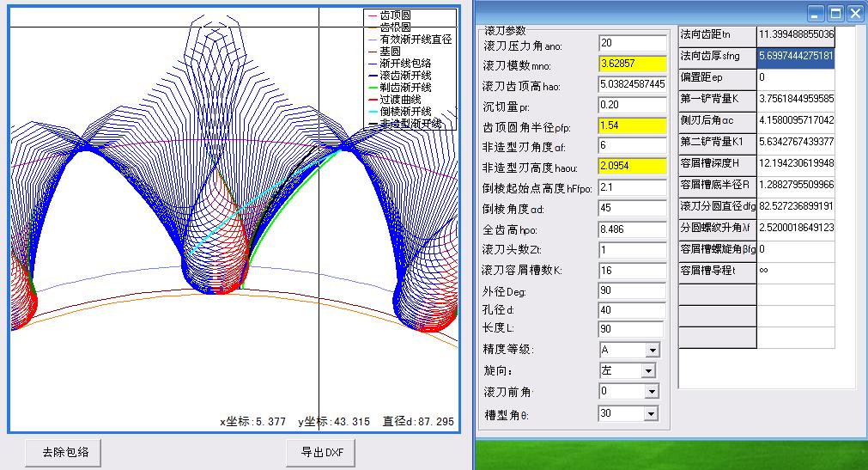The width and height of the screenshot is (868, 470).
Task: Click the 孔径 d field showing 40
Action: click(x=632, y=310)
